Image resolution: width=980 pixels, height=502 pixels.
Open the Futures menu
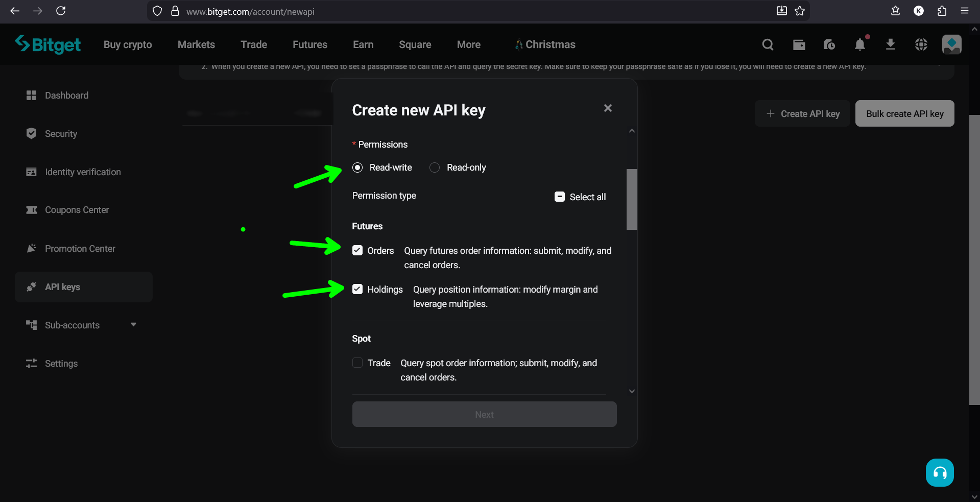tap(310, 44)
